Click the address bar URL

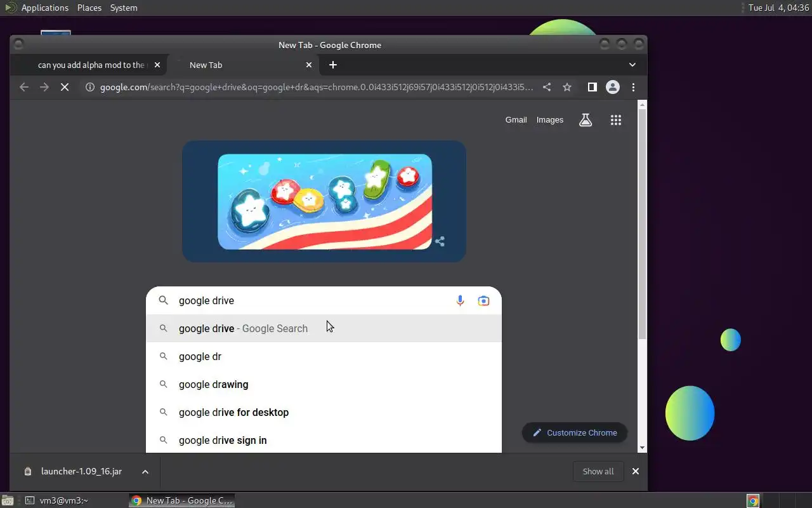(x=317, y=88)
